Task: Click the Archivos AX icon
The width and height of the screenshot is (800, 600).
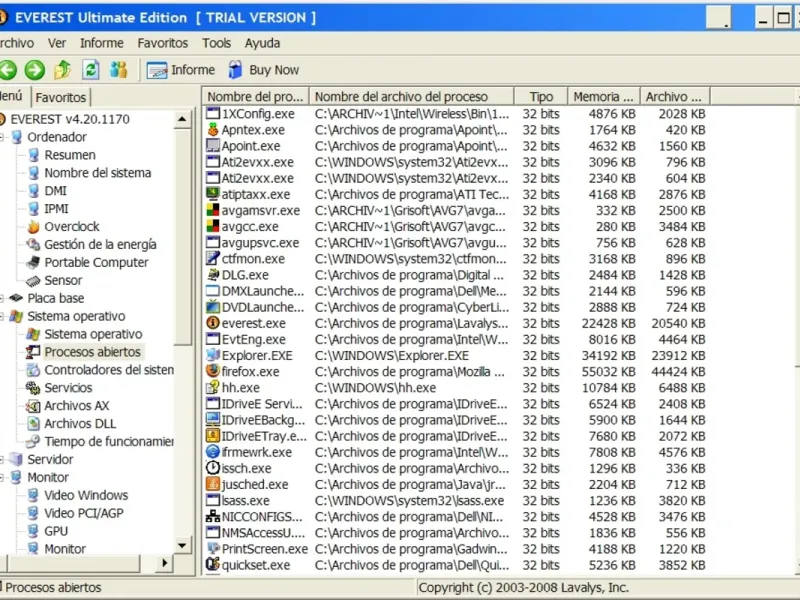Action: coord(33,406)
